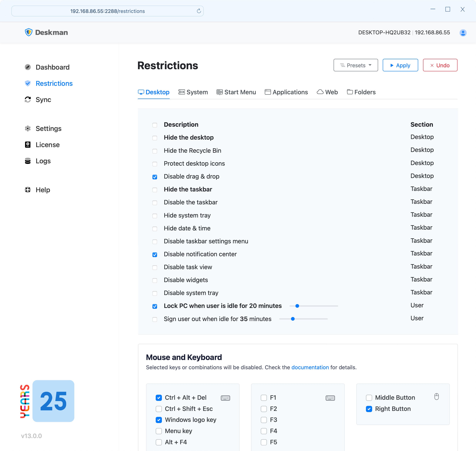
Task: Expand the Presets dropdown
Action: click(x=356, y=65)
